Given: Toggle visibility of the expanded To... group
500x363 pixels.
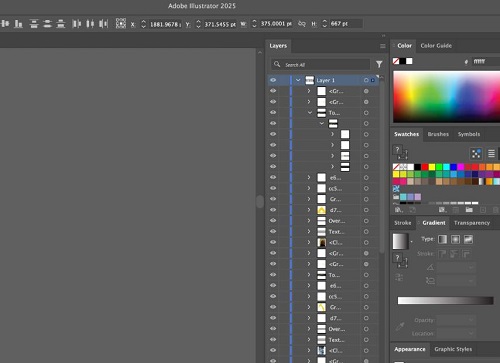Looking at the screenshot, I should tap(273, 112).
